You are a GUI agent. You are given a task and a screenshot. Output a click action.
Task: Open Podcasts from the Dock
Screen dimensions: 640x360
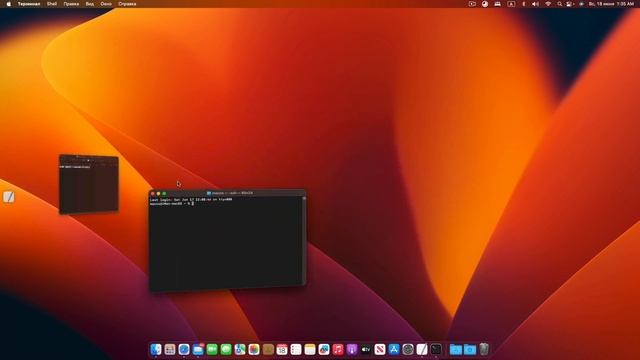352,349
